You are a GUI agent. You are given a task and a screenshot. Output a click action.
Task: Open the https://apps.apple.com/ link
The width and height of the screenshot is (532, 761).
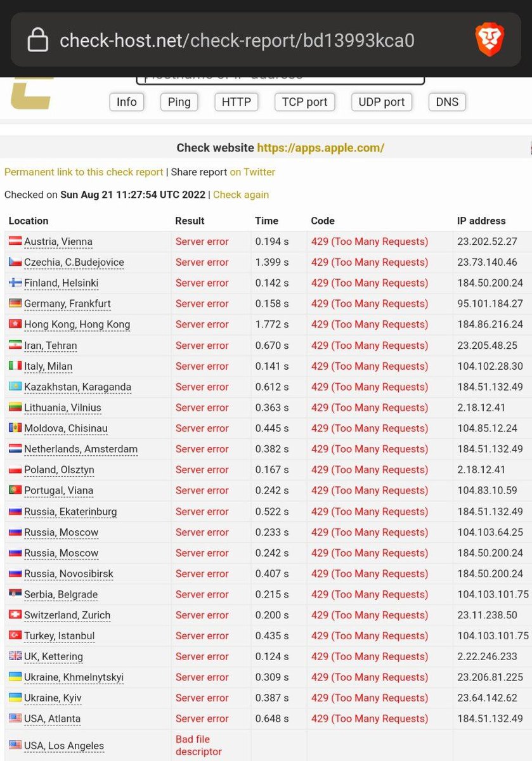tap(320, 148)
